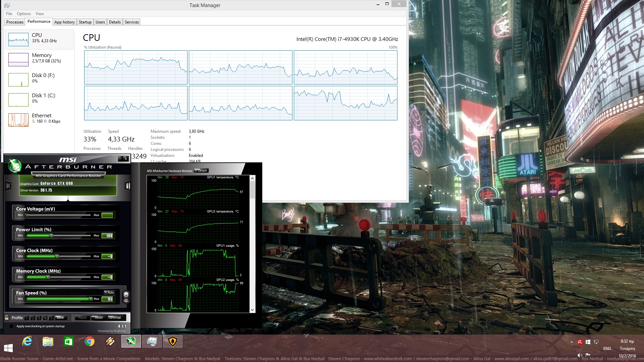
Task: Select the Kombustor "K" icon in Afterburner
Action: [8, 186]
